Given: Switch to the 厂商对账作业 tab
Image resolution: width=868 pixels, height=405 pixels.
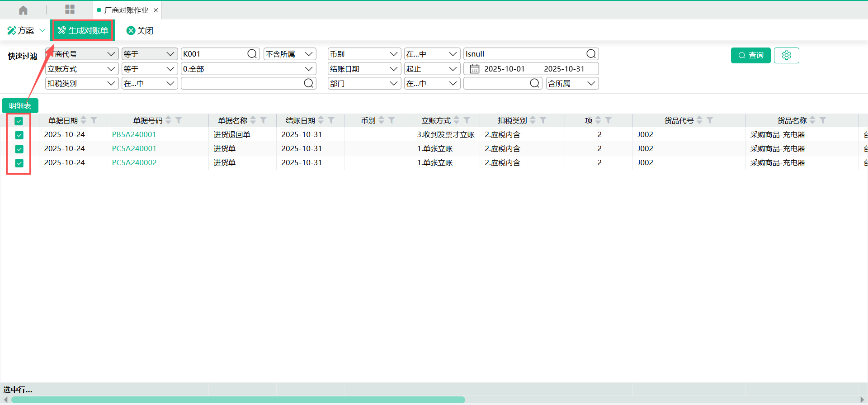Looking at the screenshot, I should (126, 10).
